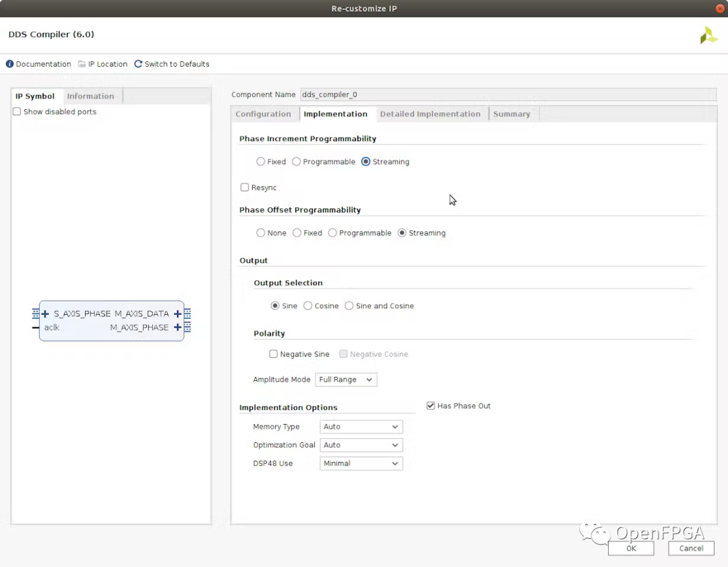This screenshot has width=728, height=567.
Task: Click the DDS compiler IP symbol block
Action: click(x=111, y=321)
